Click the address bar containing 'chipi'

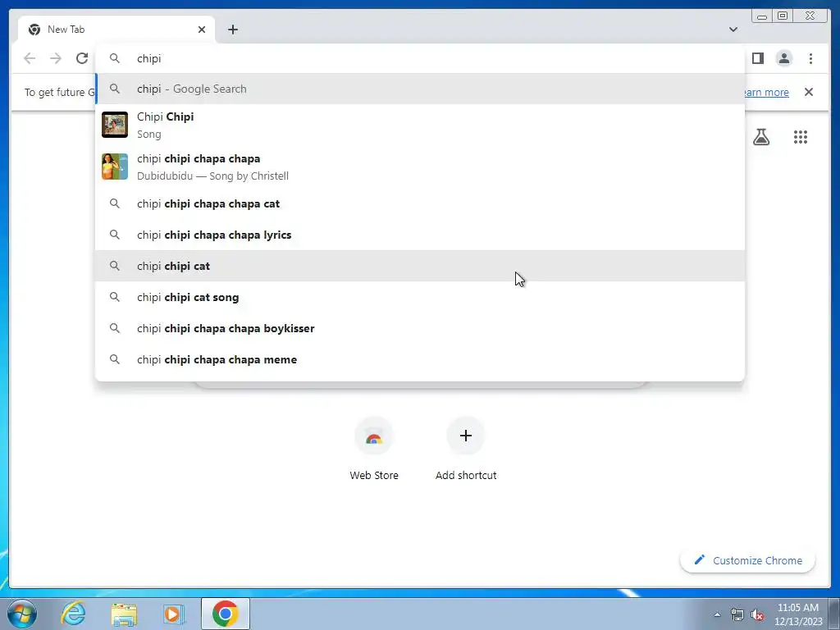tap(420, 58)
